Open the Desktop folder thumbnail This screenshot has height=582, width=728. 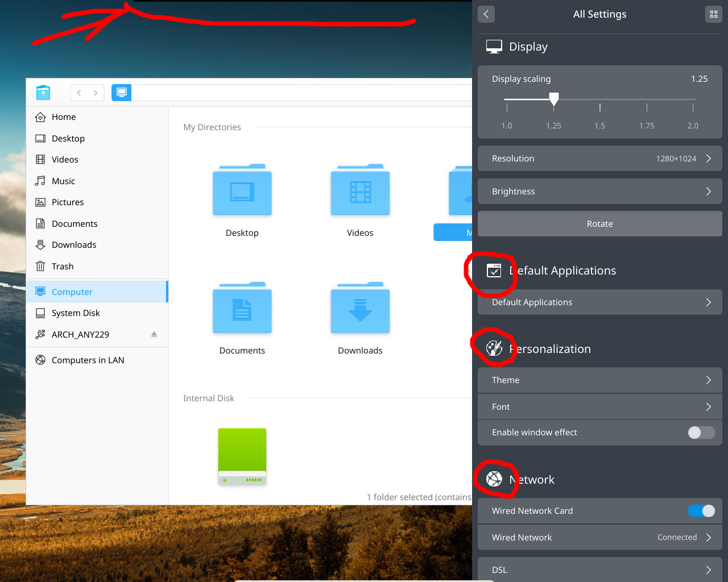[242, 190]
